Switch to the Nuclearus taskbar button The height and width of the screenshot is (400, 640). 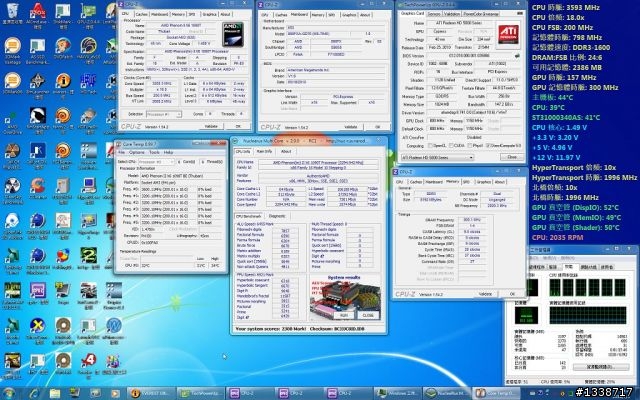(447, 393)
